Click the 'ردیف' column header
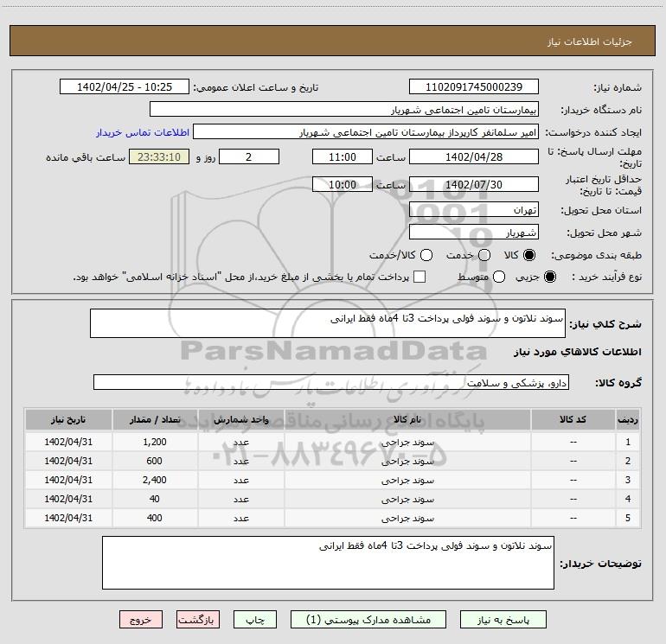 [x=628, y=419]
